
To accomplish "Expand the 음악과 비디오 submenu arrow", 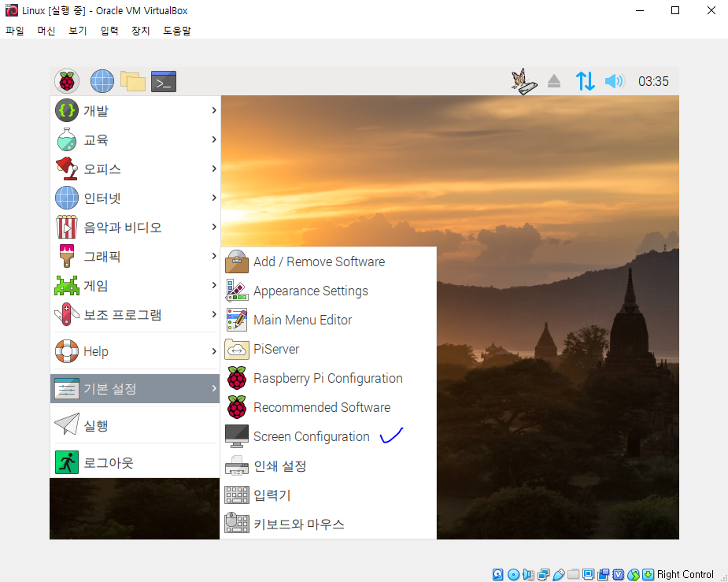I will 214,227.
